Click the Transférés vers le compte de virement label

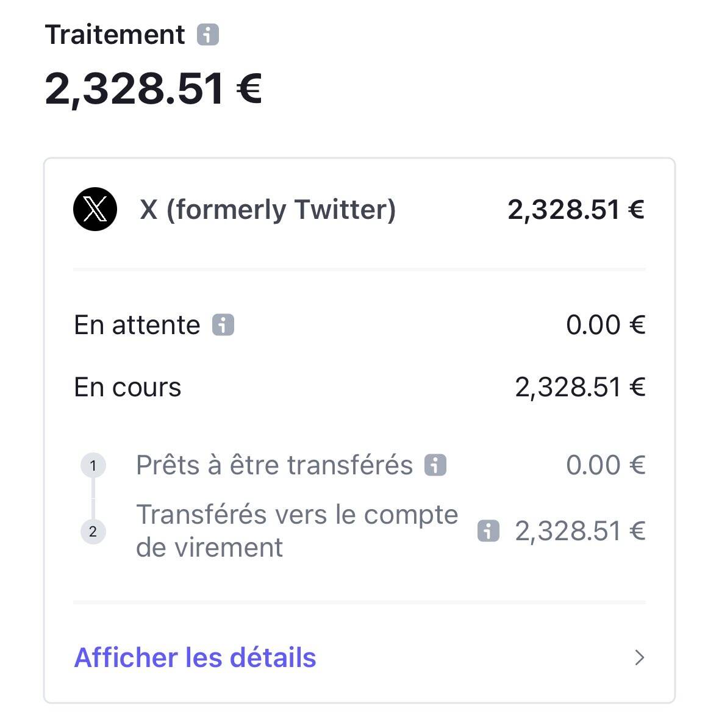click(296, 530)
